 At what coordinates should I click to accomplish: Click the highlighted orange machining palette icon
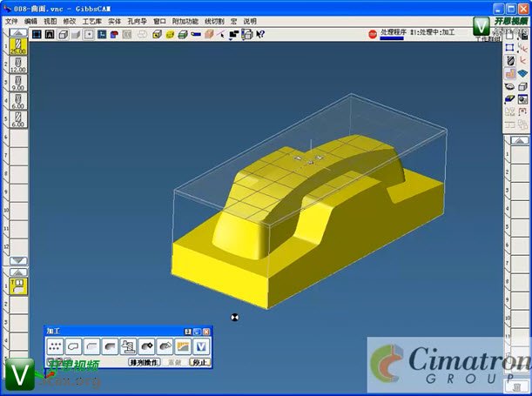(x=509, y=74)
